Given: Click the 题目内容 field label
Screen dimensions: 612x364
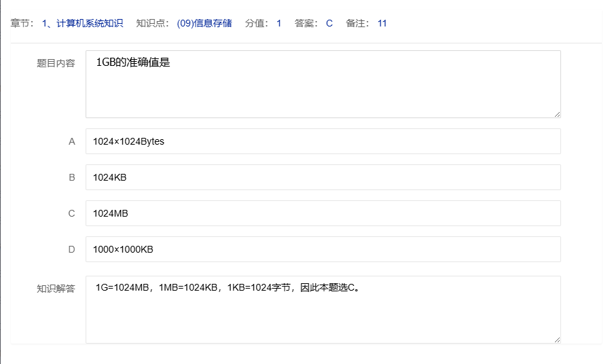Looking at the screenshot, I should pos(56,63).
